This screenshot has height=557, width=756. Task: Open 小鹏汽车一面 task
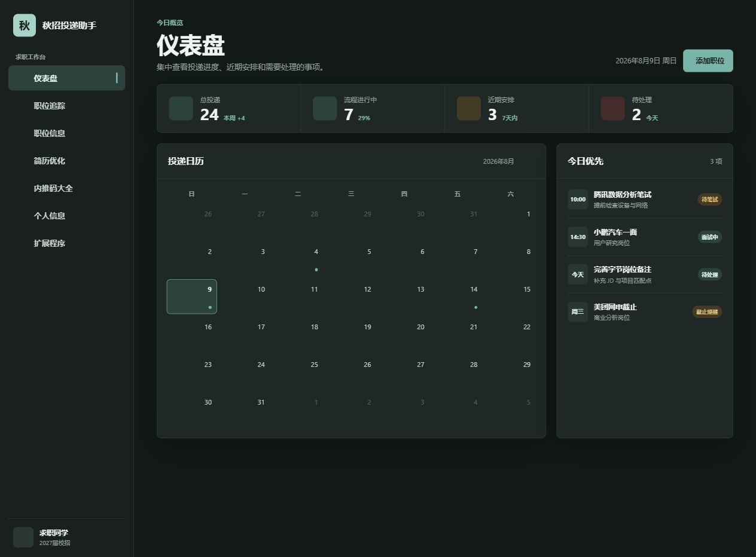645,237
